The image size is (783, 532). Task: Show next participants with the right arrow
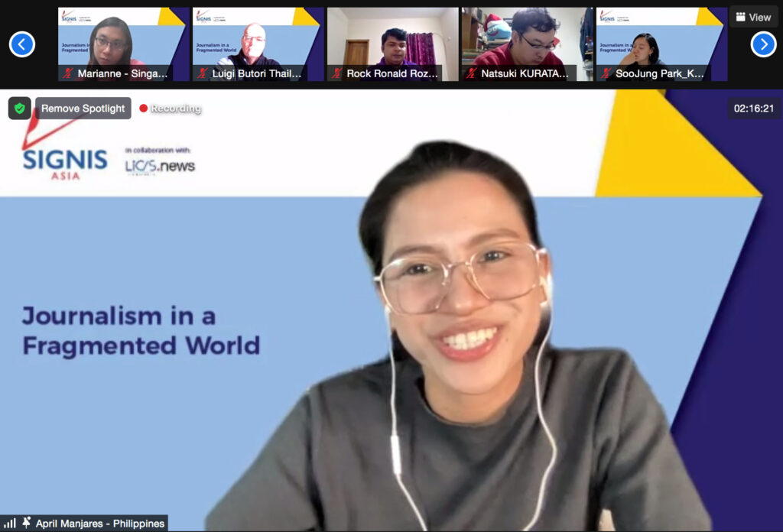(x=763, y=44)
